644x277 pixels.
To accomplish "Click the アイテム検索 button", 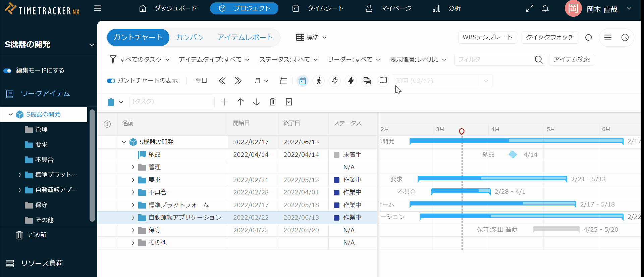I will (572, 59).
